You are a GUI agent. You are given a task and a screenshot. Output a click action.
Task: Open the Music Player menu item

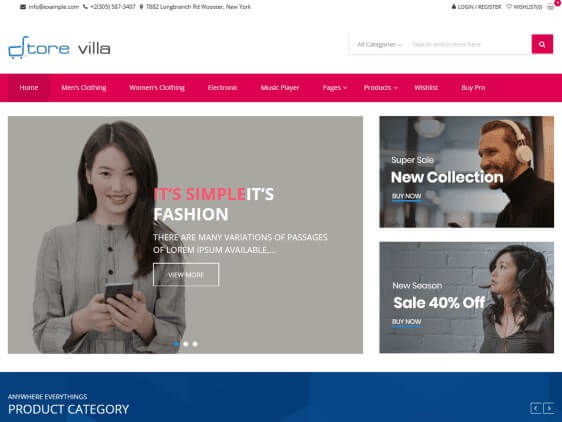pos(280,88)
